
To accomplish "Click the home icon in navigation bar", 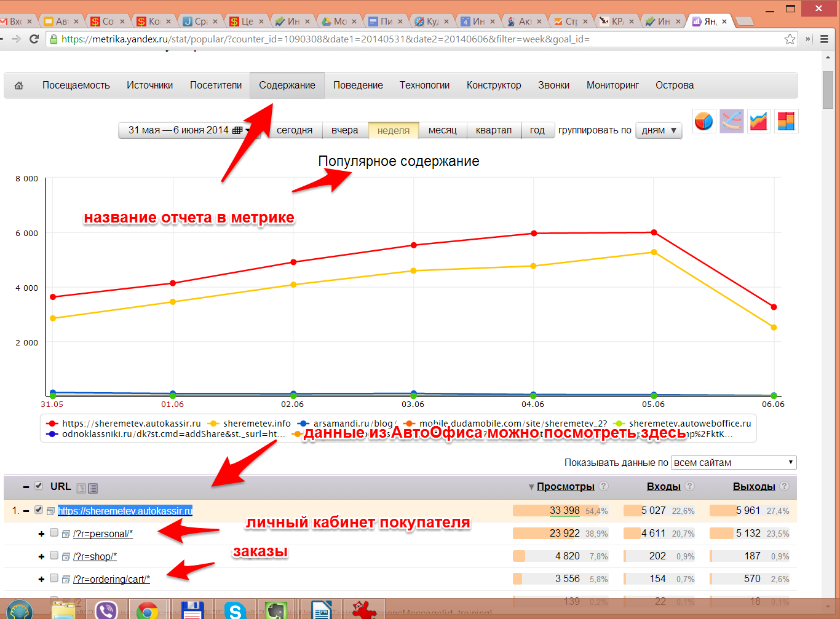I will 19,85.
